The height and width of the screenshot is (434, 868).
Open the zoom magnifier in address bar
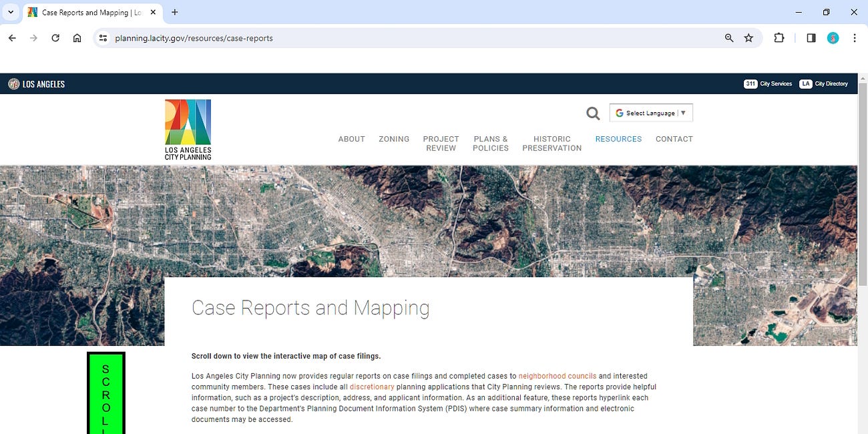tap(729, 38)
